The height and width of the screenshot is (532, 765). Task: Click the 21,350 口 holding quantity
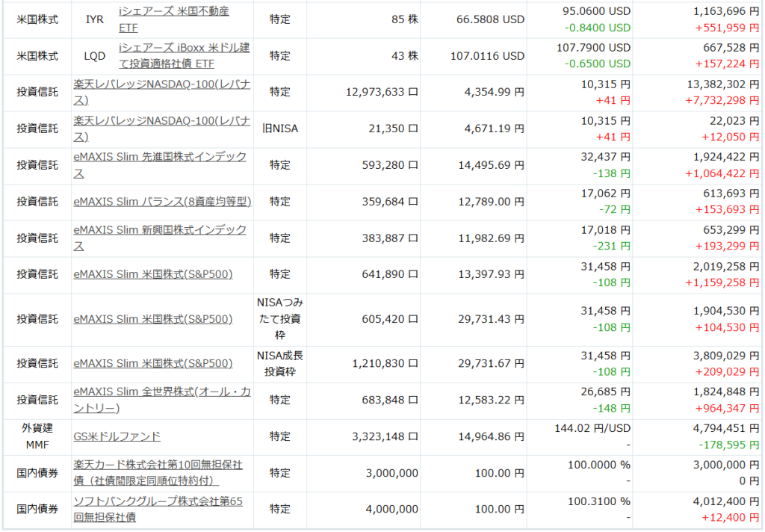point(393,129)
